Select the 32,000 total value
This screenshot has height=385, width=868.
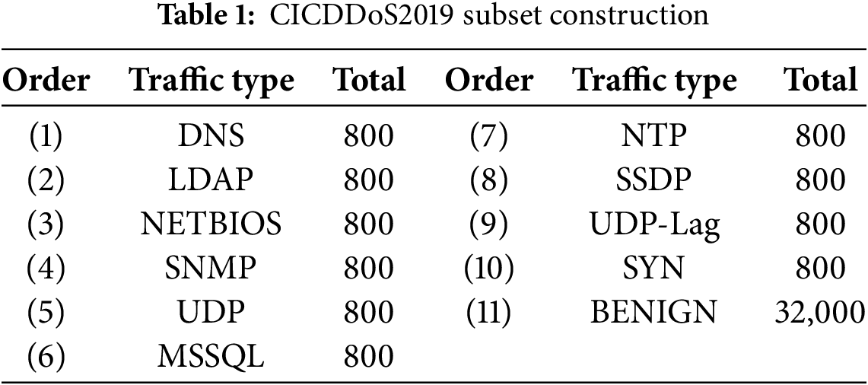[x=819, y=312]
